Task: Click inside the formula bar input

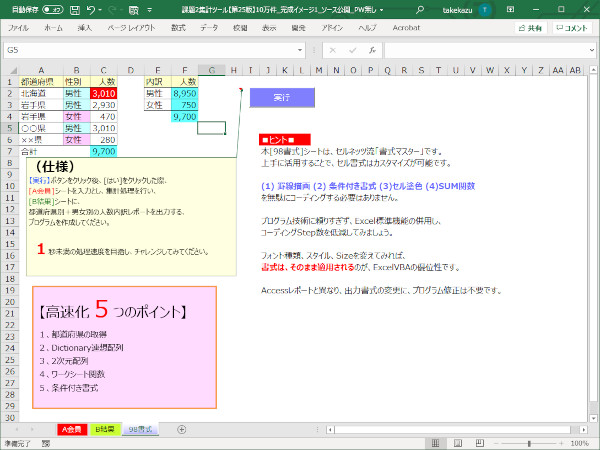Action: coord(486,50)
